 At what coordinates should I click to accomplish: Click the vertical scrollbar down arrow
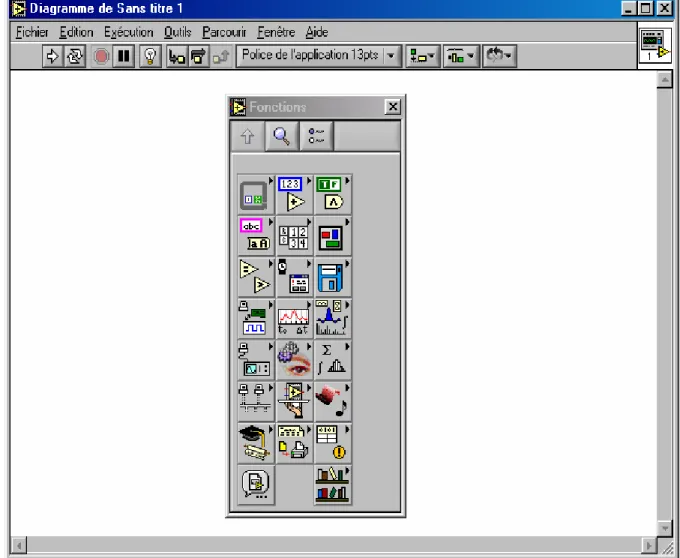[x=664, y=528]
